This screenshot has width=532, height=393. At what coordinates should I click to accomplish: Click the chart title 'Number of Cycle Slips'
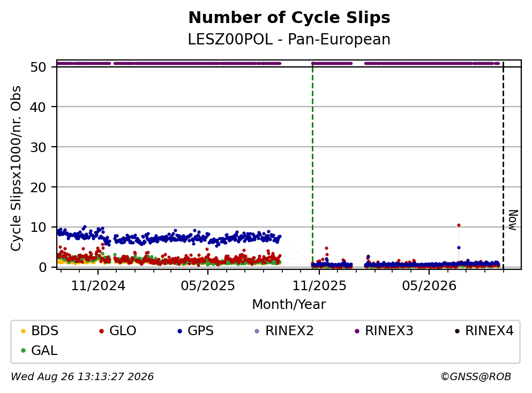(x=289, y=18)
